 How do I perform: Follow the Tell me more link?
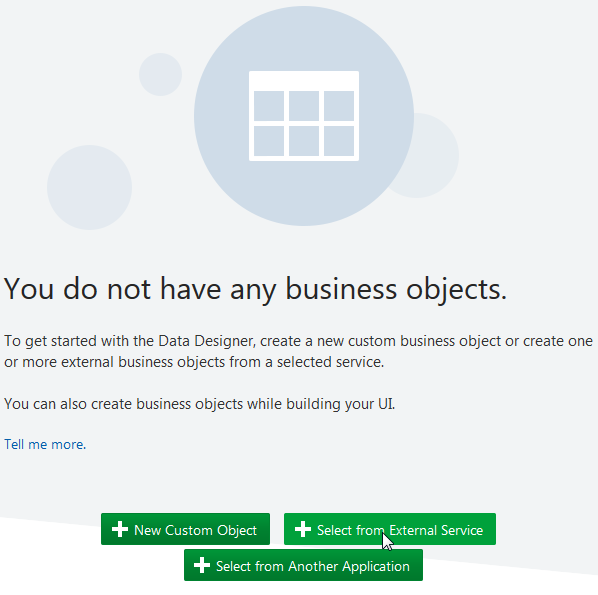point(45,444)
